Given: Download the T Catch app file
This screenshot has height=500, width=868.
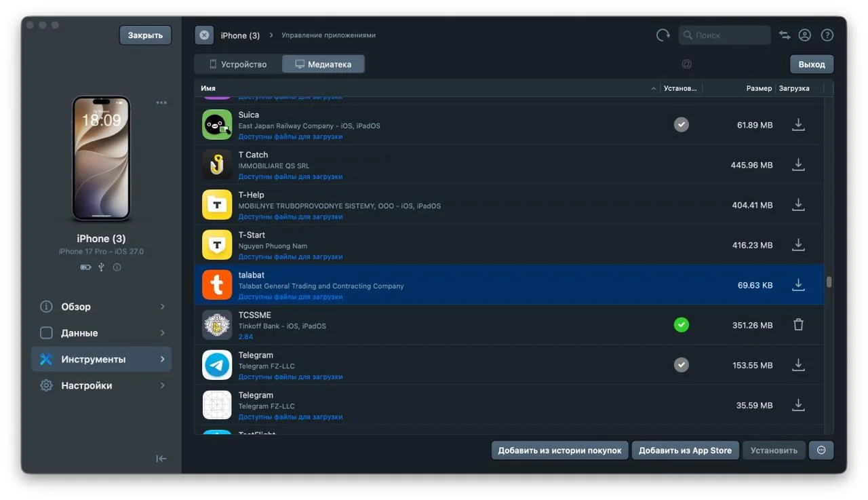Looking at the screenshot, I should click(x=798, y=165).
